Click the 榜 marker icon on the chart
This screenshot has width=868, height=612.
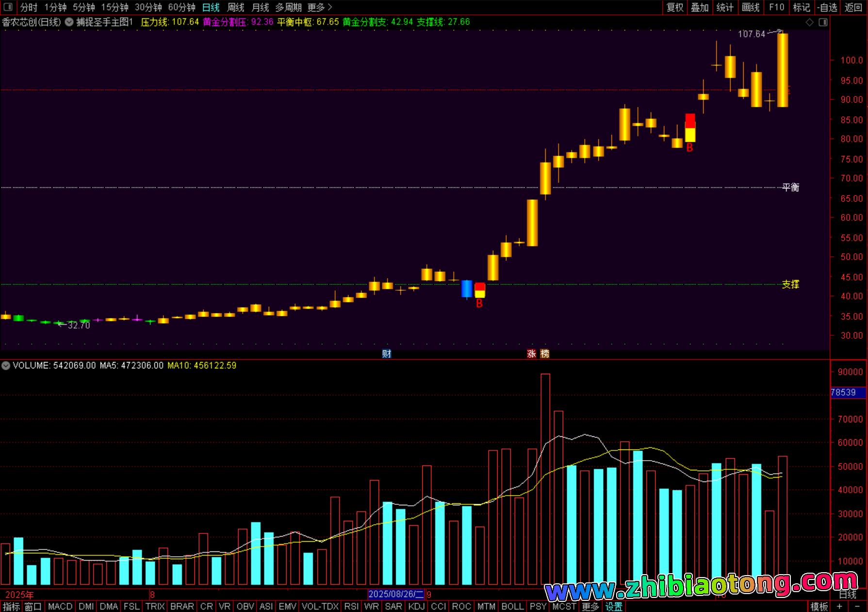coord(545,354)
